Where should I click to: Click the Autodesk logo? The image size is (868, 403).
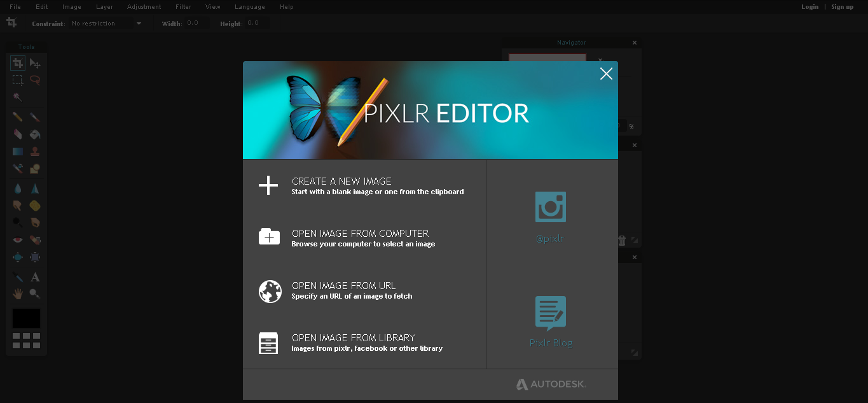[x=551, y=385]
